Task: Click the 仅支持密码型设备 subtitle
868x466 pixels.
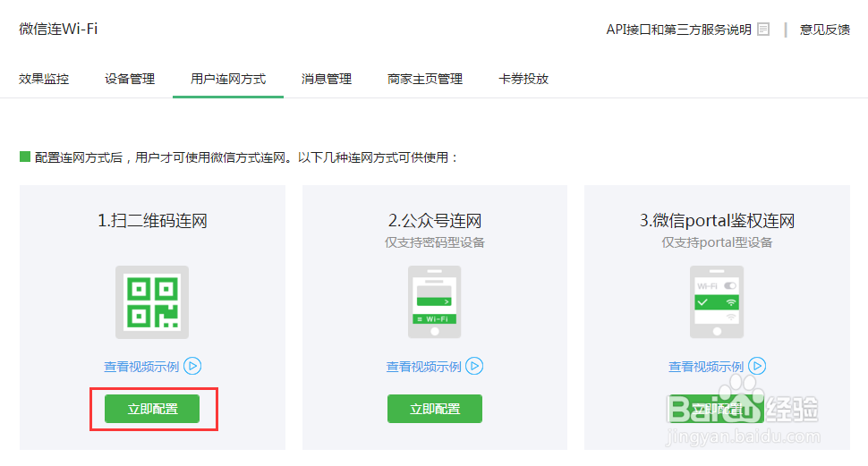Action: (435, 242)
